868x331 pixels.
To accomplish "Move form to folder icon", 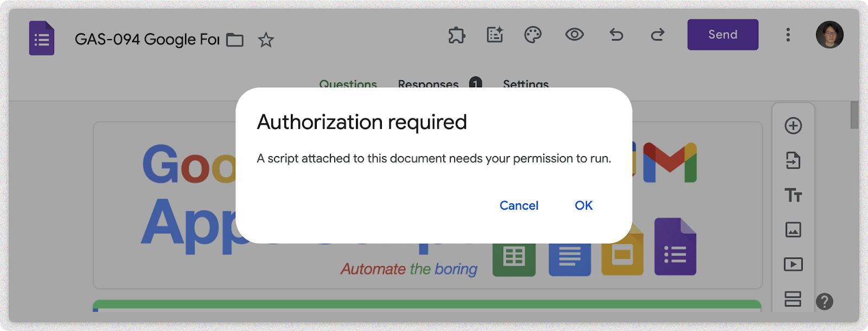I will click(235, 40).
